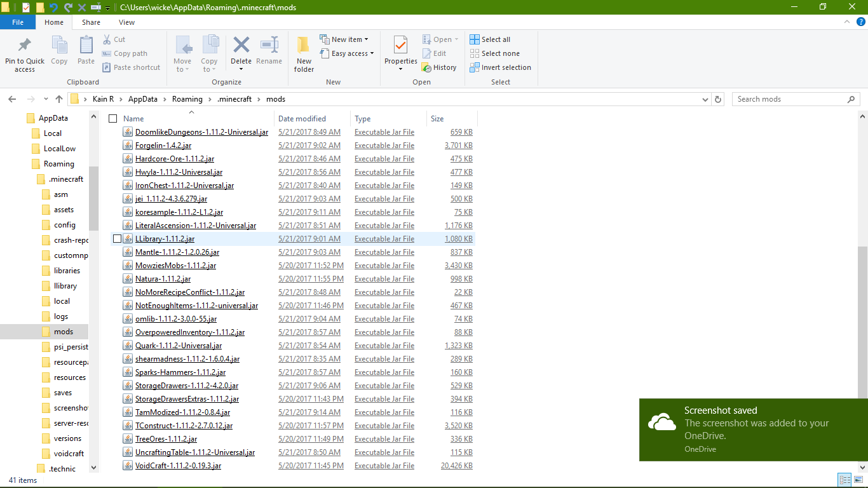The image size is (868, 488).
Task: Click the OneDrive Screenshot saved notification
Action: tap(754, 430)
